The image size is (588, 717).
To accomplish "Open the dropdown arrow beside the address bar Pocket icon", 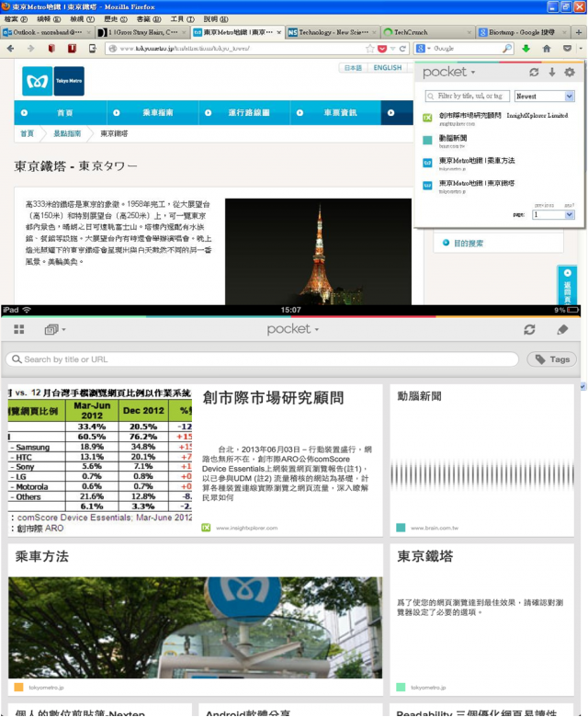I will click(392, 49).
